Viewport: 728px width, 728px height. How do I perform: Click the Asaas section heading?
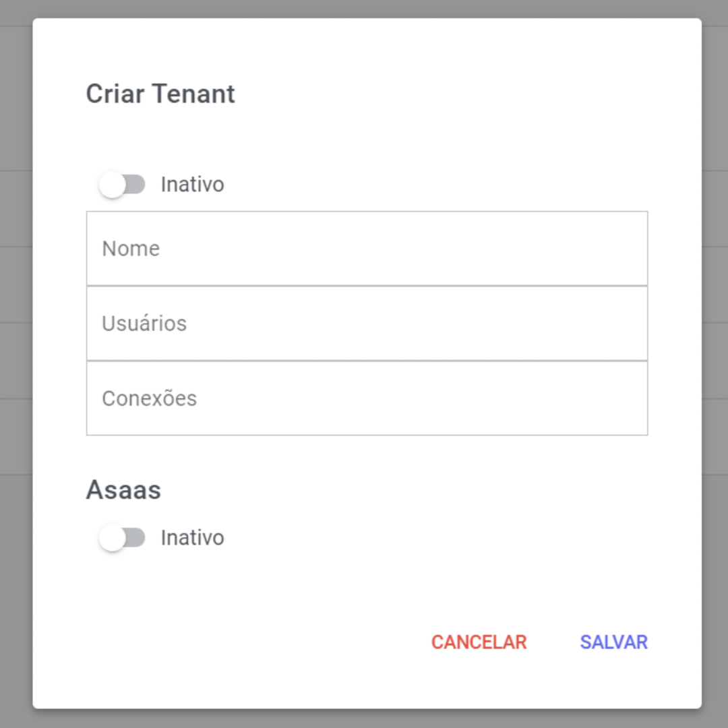(x=123, y=489)
